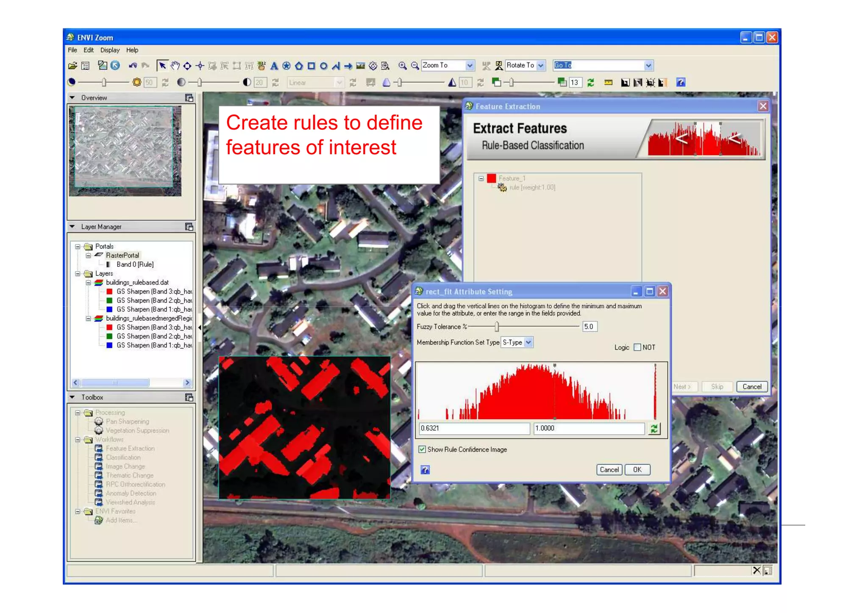Reset histogram range with green refresh icon in dialog
This screenshot has height=613, width=868.
pos(654,429)
